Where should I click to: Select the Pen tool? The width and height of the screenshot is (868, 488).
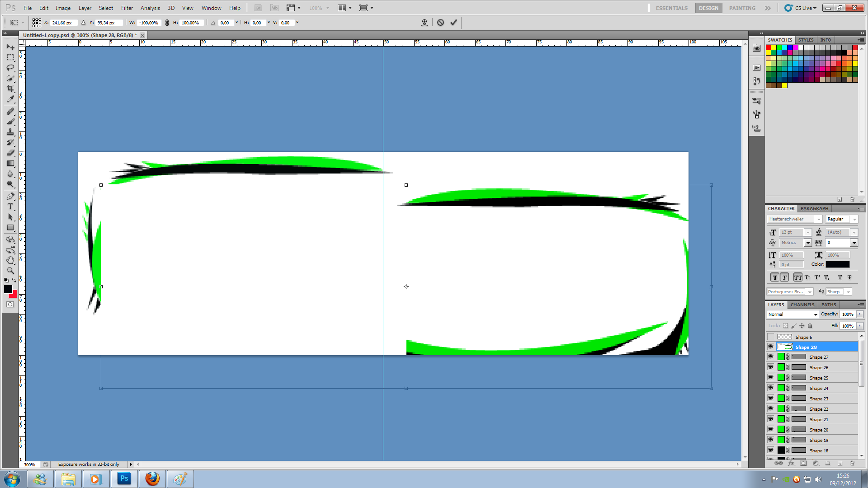pyautogui.click(x=10, y=196)
